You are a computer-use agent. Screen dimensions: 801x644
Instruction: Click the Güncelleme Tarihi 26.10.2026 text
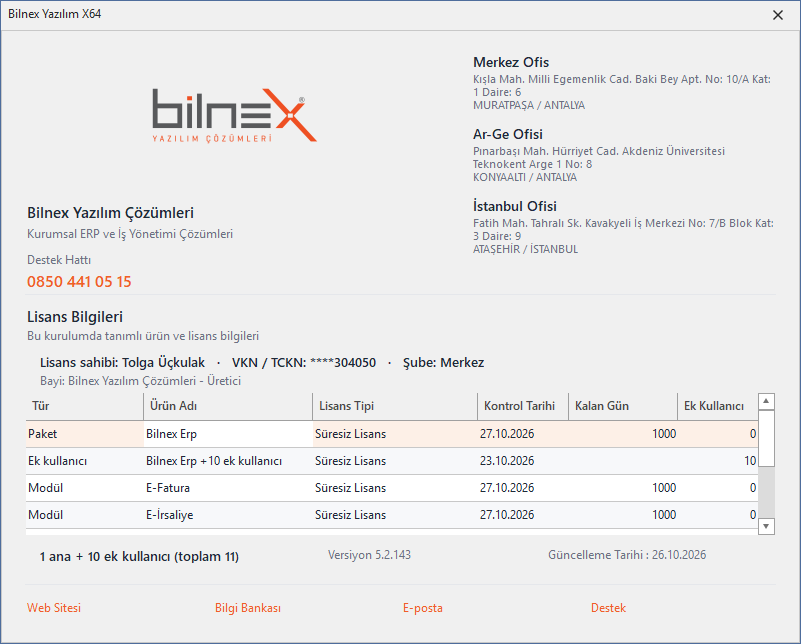click(x=627, y=555)
